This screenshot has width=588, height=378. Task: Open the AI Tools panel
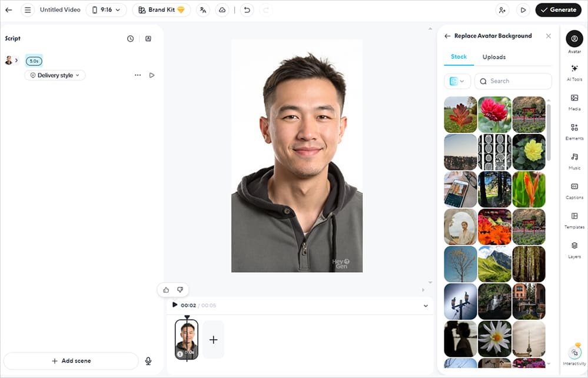(x=574, y=71)
